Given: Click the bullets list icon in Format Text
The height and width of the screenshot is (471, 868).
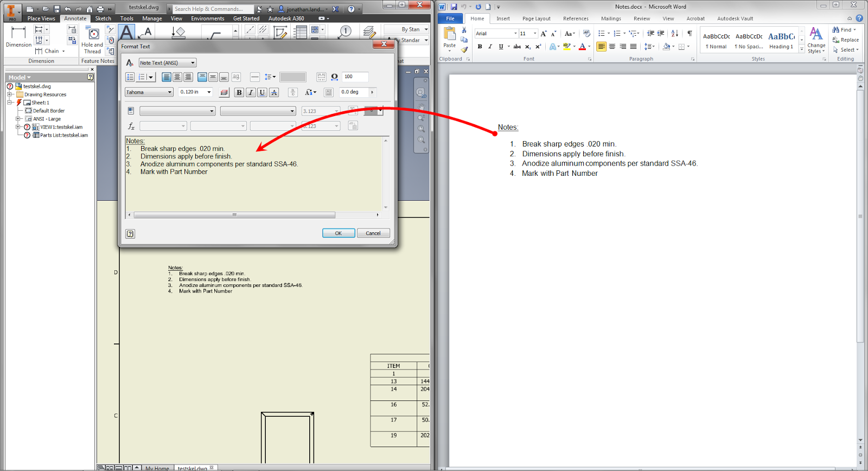Looking at the screenshot, I should pyautogui.click(x=130, y=77).
